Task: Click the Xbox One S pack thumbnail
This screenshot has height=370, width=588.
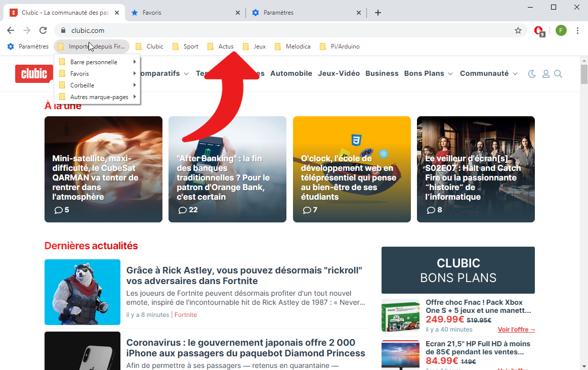Action: tap(400, 315)
